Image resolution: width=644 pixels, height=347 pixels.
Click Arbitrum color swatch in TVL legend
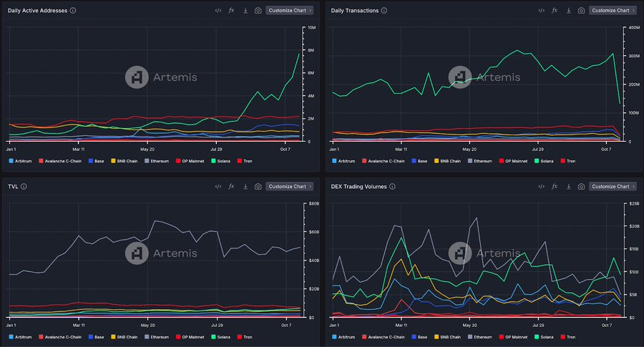point(10,337)
